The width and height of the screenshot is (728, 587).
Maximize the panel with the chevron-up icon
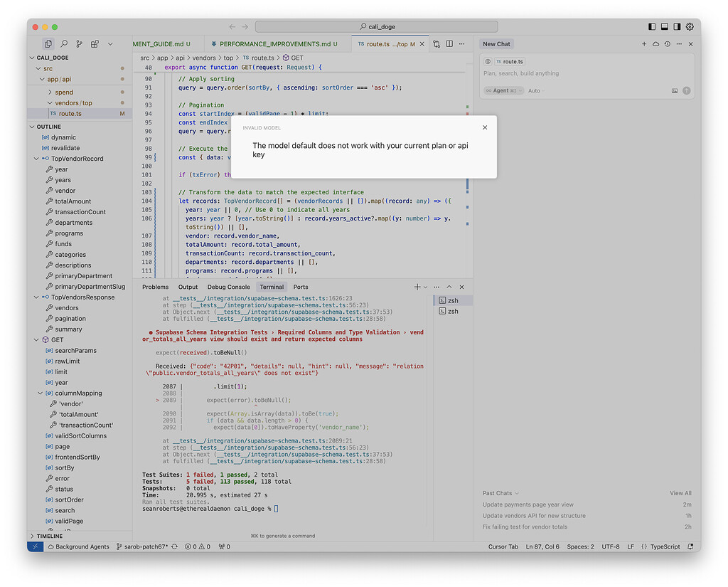coord(449,287)
